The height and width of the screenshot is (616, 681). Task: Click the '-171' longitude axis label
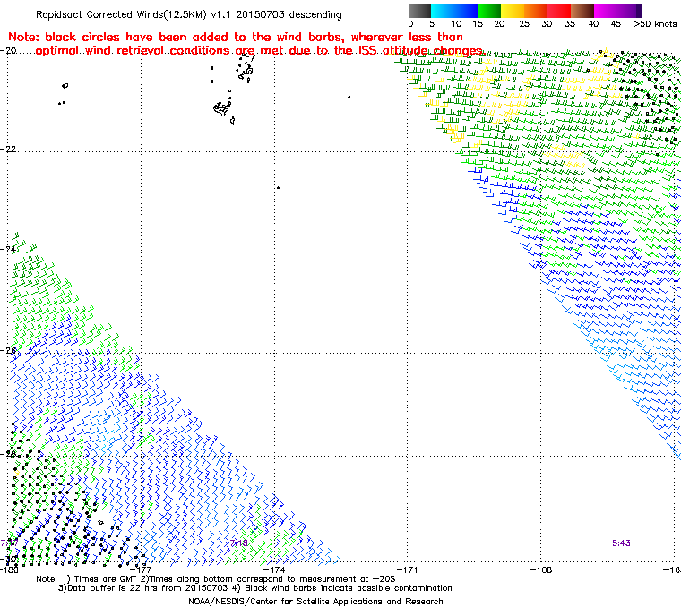408,569
